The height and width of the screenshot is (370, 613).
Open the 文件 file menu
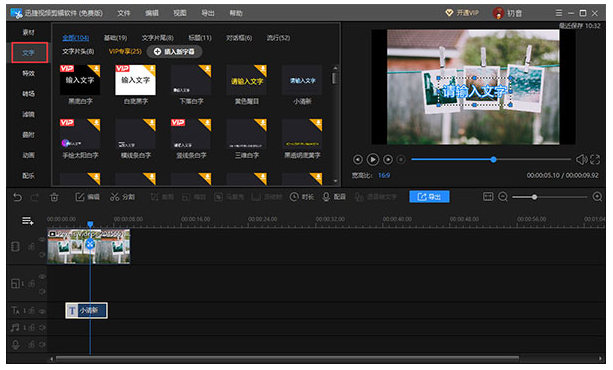[x=124, y=13]
